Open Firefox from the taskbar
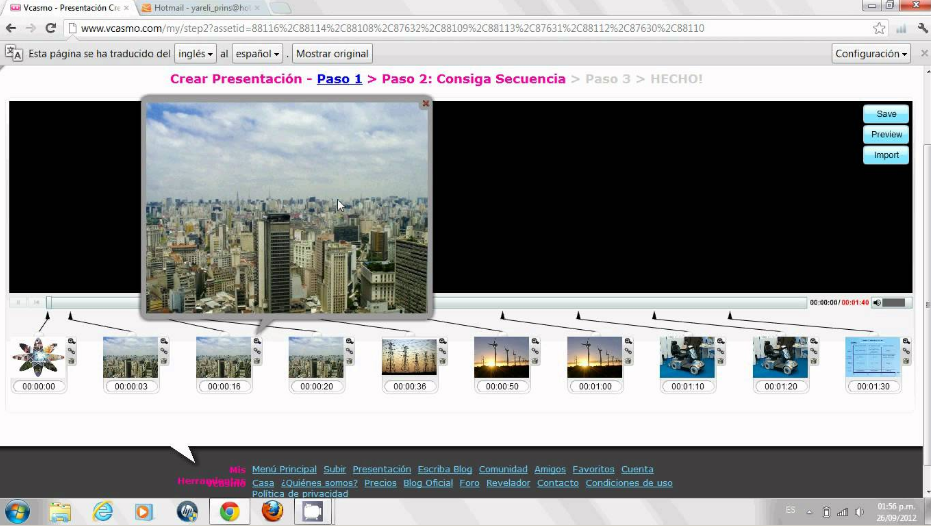Viewport: 931px width, 526px height. (x=272, y=511)
